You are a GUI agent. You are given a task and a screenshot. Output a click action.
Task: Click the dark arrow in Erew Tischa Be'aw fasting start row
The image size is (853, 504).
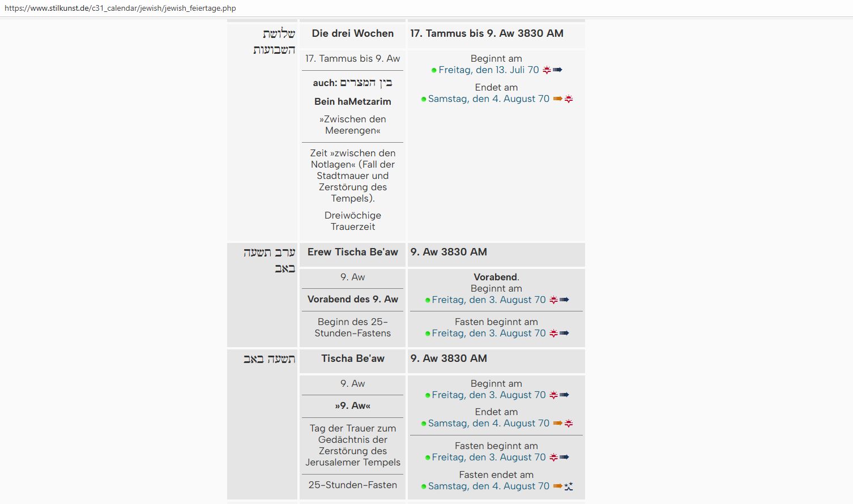(564, 334)
